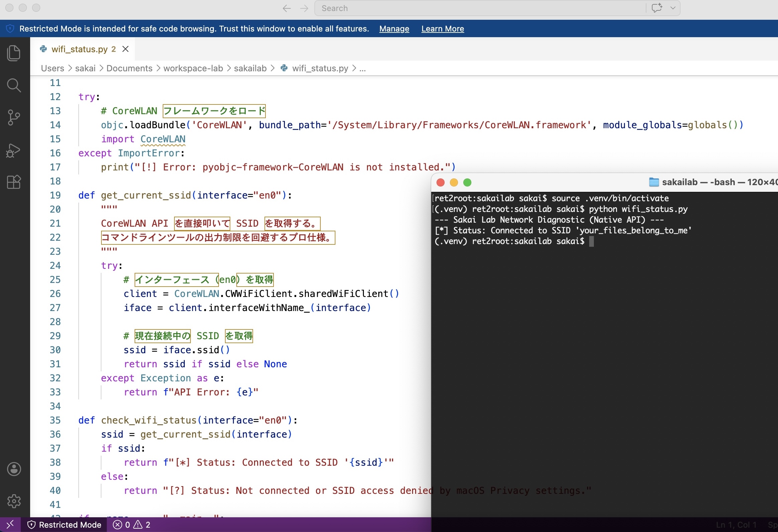Select the wifi_status.py editor tab
This screenshot has height=532, width=778.
tap(79, 49)
